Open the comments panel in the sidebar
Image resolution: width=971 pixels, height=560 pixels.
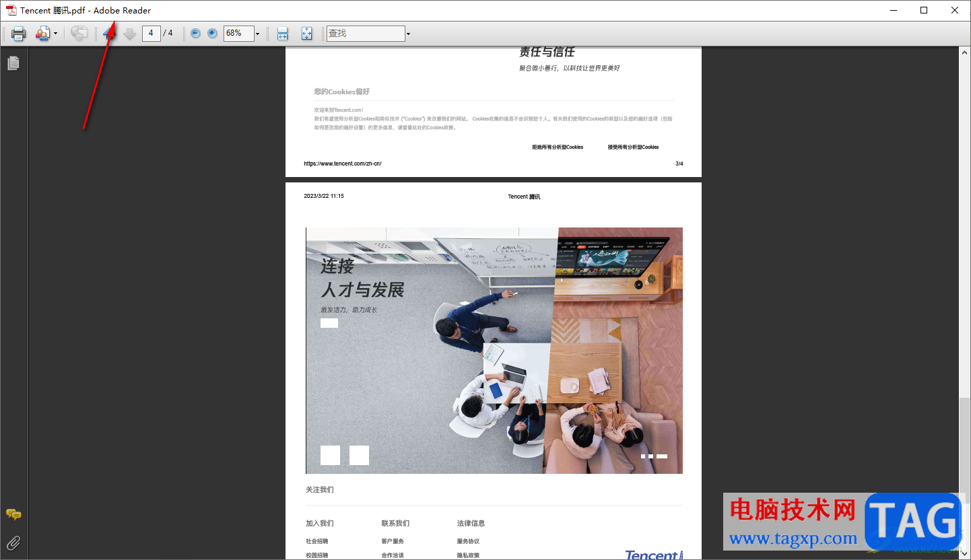coord(13,515)
